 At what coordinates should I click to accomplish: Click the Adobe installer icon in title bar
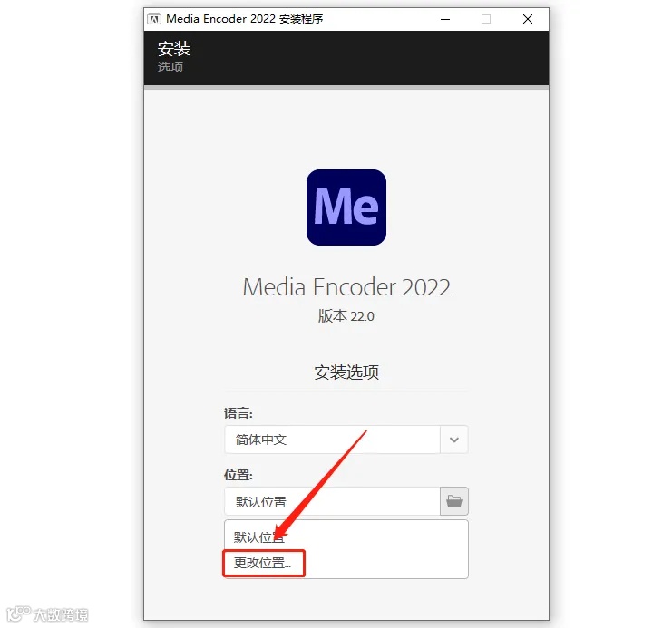tap(154, 19)
